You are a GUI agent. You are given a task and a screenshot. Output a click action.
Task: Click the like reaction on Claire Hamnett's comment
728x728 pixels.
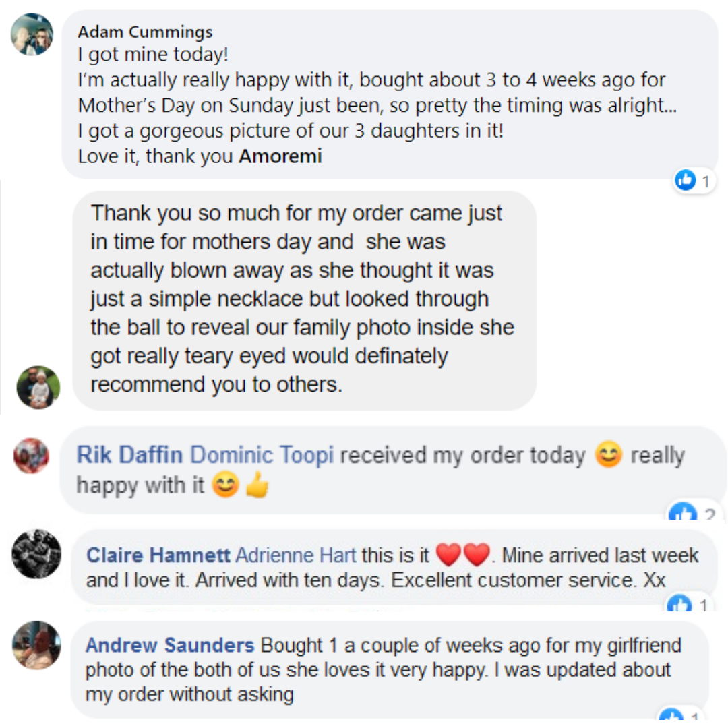pos(679,606)
